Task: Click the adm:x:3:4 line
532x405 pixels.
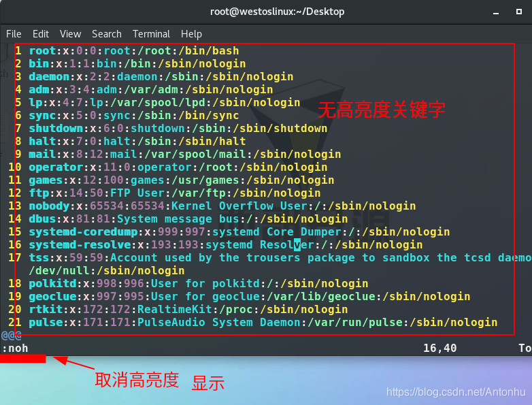Action: tap(150, 90)
